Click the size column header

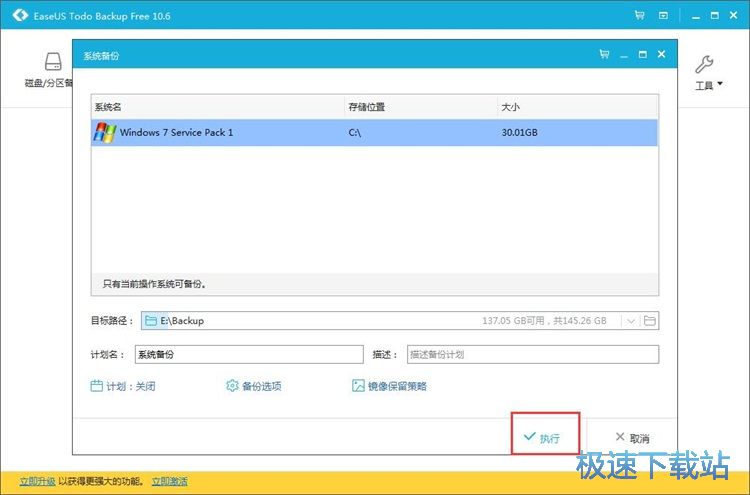pyautogui.click(x=577, y=107)
